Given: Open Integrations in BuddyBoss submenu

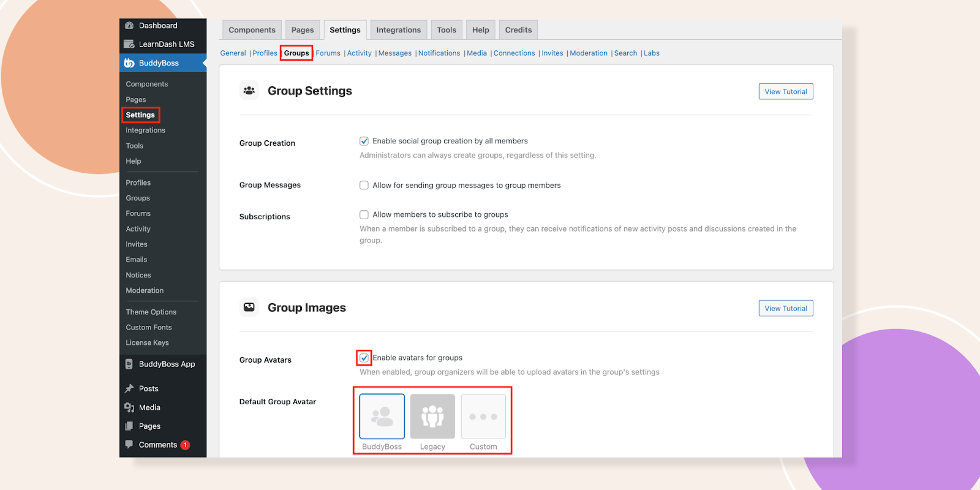Looking at the screenshot, I should point(146,130).
